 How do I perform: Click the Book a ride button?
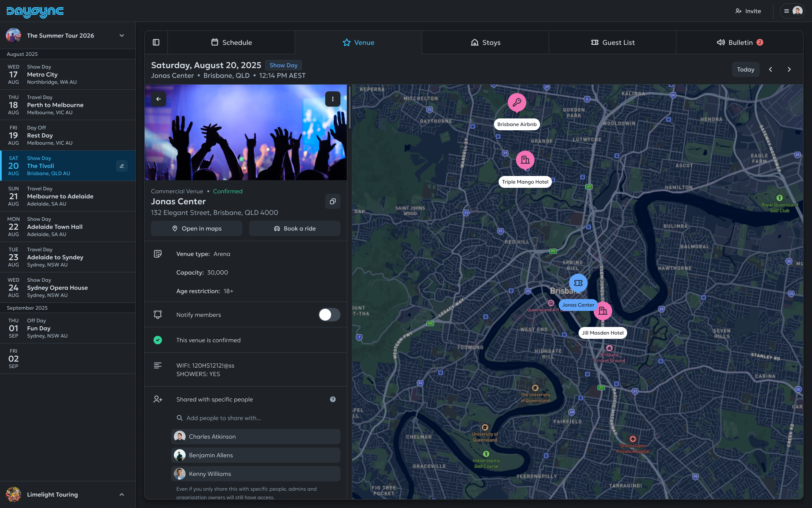tap(294, 228)
